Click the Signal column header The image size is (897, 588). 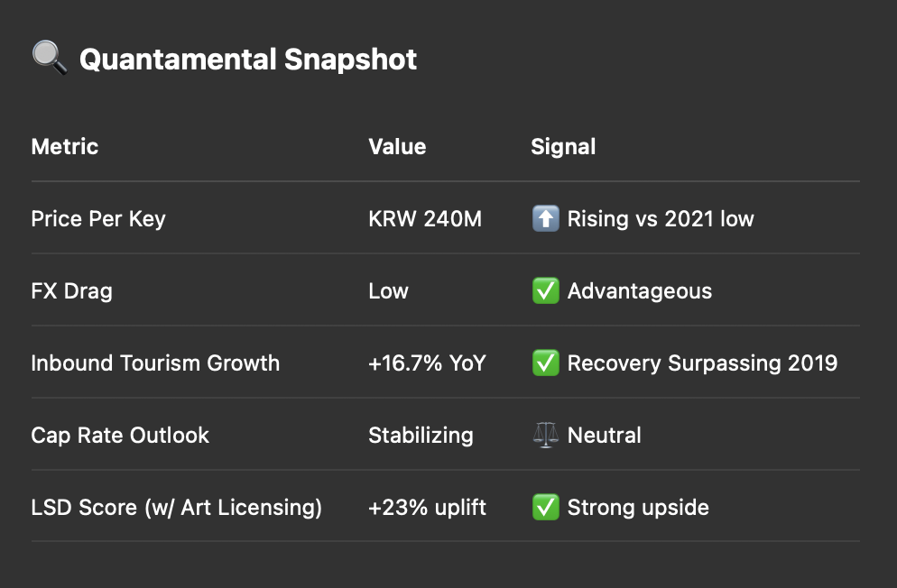[x=563, y=147]
